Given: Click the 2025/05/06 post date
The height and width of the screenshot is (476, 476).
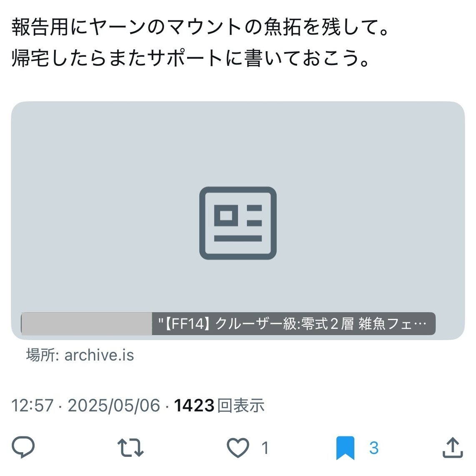Looking at the screenshot, I should tap(114, 405).
